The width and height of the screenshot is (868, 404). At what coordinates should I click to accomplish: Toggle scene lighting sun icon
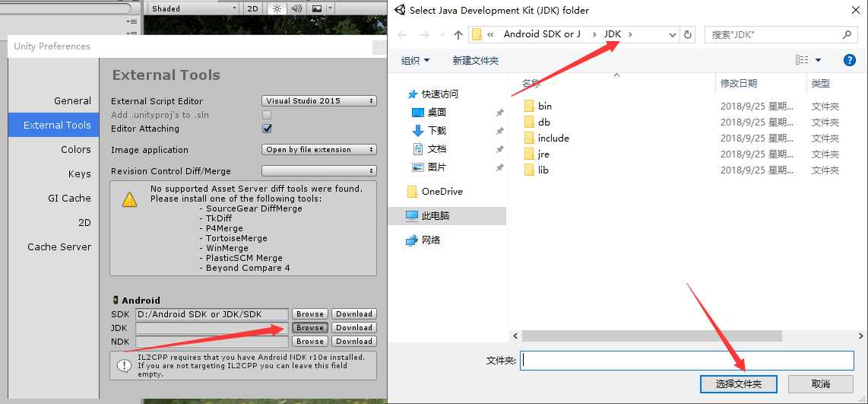276,8
